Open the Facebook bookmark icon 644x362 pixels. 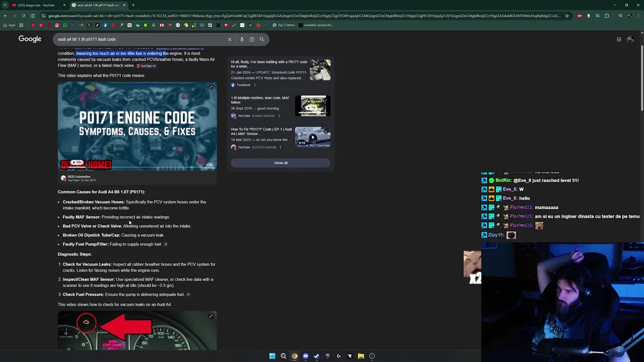(x=105, y=25)
